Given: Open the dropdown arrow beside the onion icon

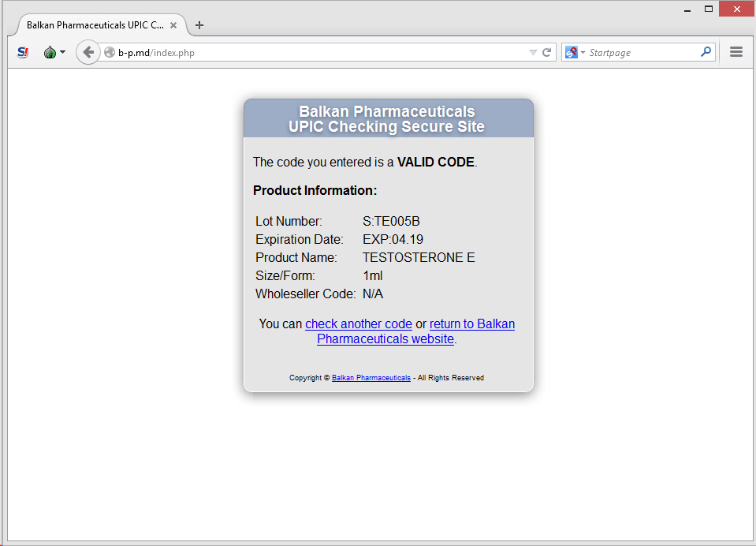Looking at the screenshot, I should 63,52.
